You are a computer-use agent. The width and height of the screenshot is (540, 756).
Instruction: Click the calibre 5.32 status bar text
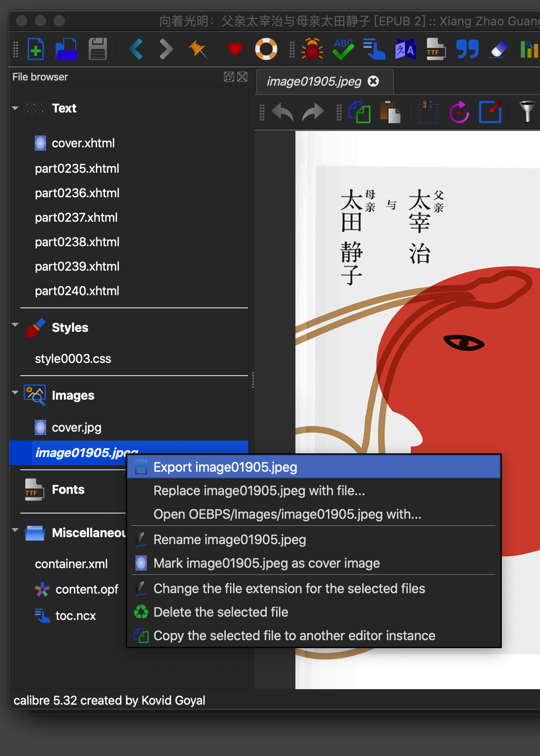(109, 700)
